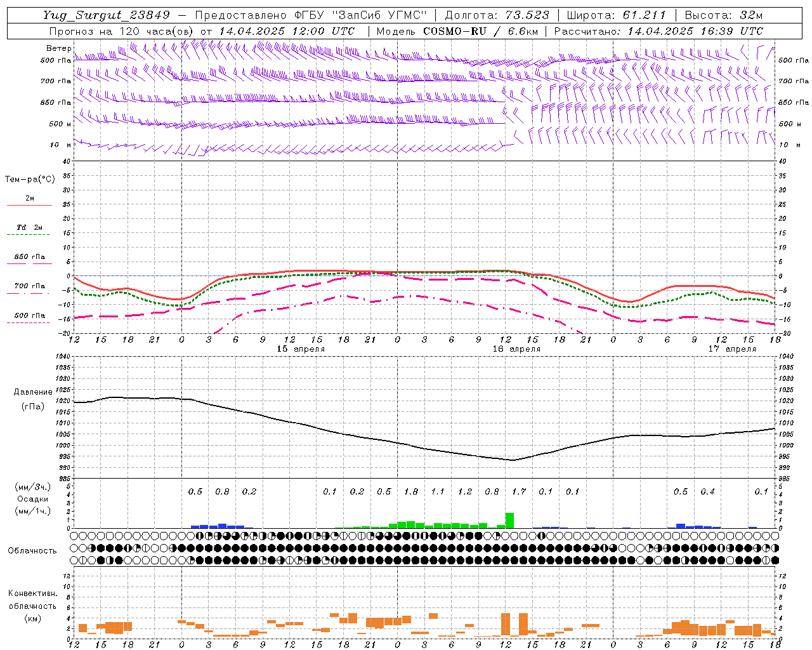812x650 pixels.
Task: Click the Облачность cloud cover label
Action: tap(32, 551)
